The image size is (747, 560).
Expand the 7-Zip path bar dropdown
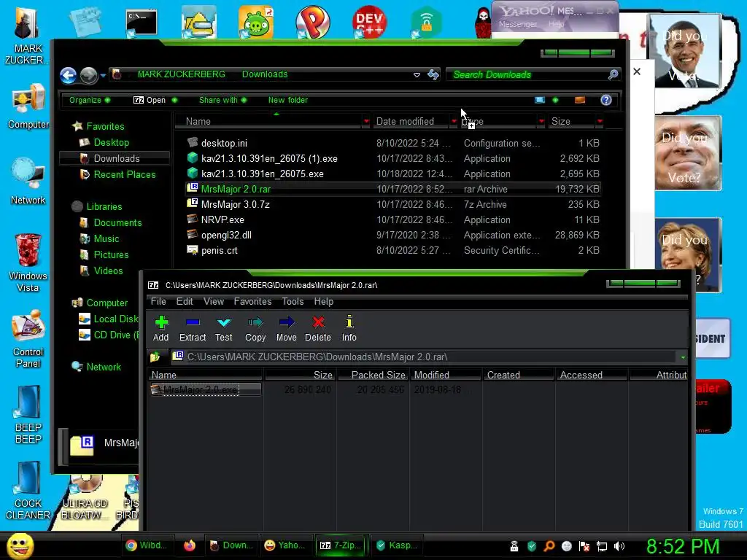click(683, 357)
